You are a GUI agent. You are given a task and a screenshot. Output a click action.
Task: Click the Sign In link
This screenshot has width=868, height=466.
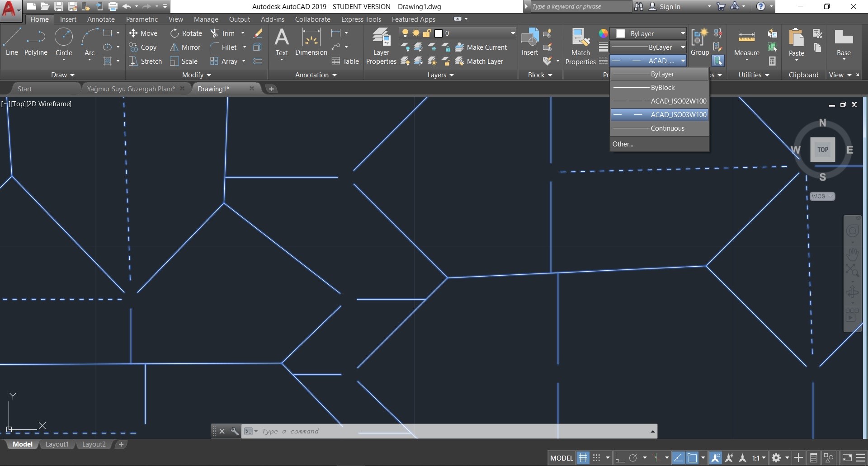(671, 6)
